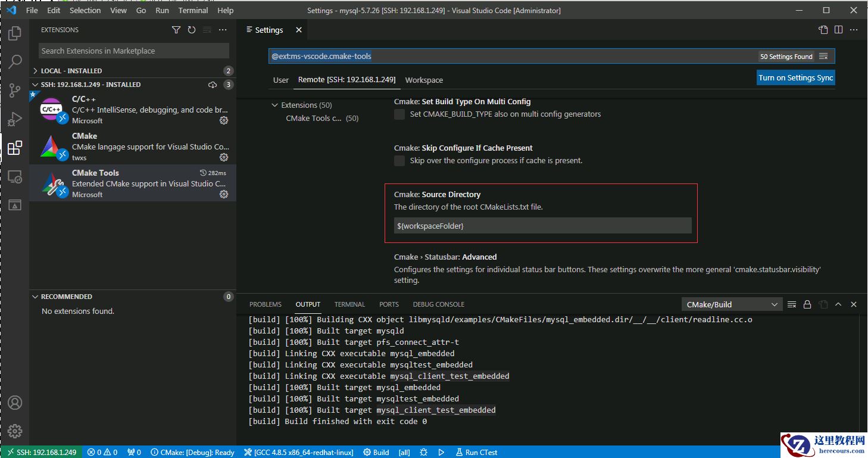Click Turn on Settings Sync button
Image resolution: width=868 pixels, height=458 pixels.
click(795, 77)
